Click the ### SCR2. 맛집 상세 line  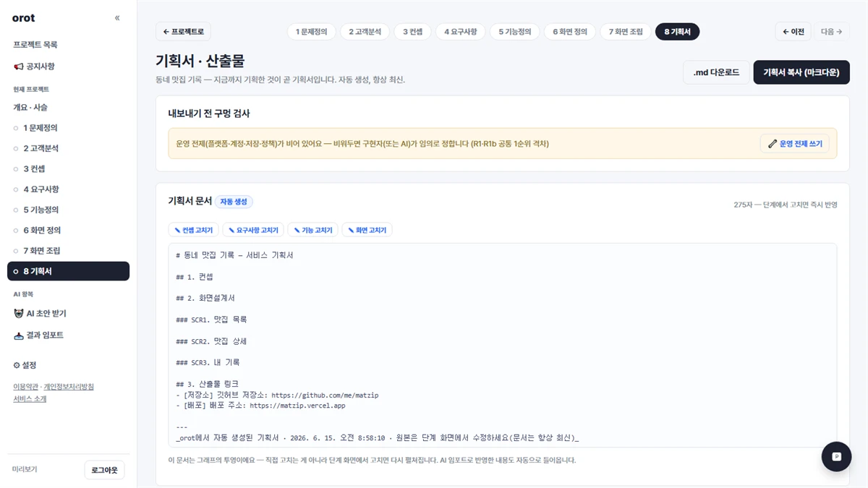coord(211,341)
